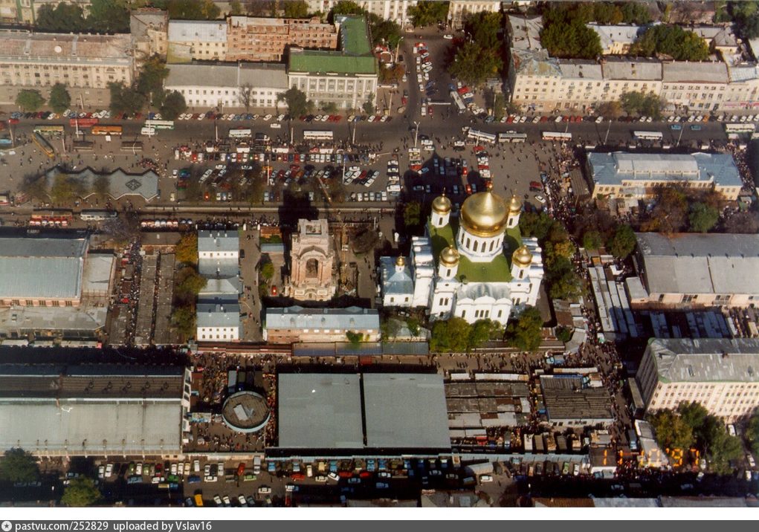Viewport: 759px width, 532px height.
Task: Click the low long building below the bell tower
Action: pyautogui.click(x=321, y=323)
